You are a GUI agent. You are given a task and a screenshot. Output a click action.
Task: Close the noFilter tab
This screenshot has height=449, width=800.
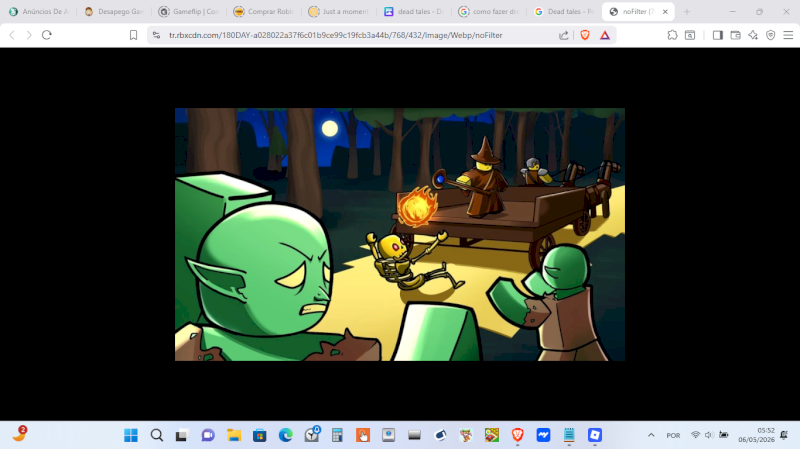point(665,11)
